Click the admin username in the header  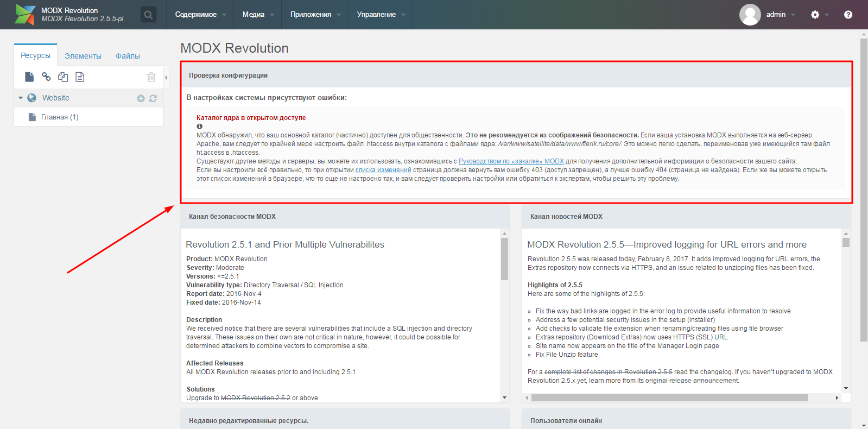pyautogui.click(x=776, y=15)
